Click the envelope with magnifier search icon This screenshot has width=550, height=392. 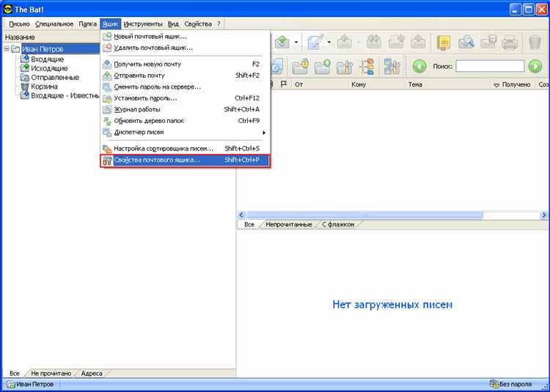466,42
